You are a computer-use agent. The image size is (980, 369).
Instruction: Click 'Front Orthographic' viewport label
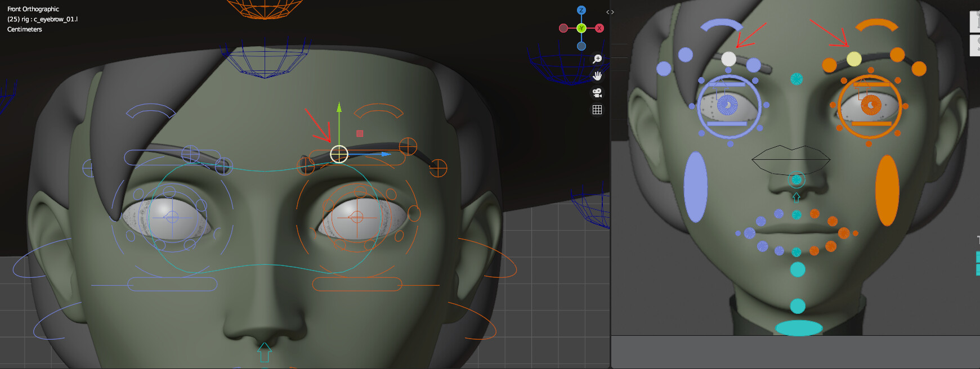click(x=33, y=9)
